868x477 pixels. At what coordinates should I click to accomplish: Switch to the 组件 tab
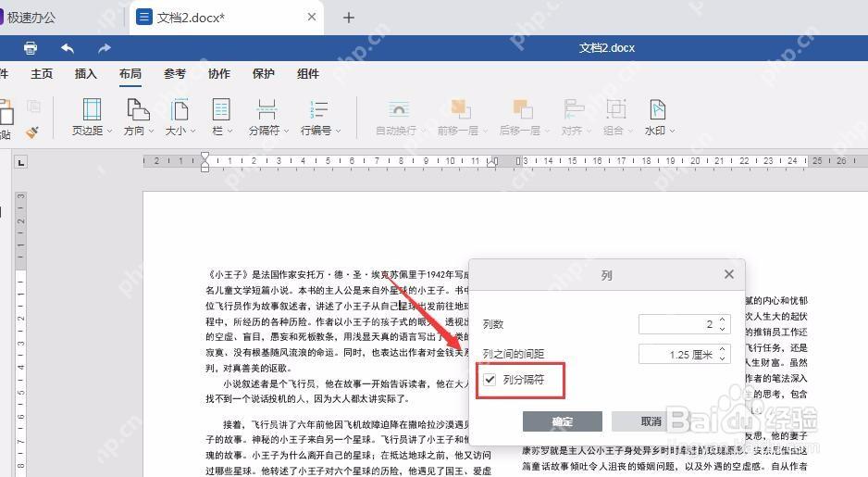308,74
